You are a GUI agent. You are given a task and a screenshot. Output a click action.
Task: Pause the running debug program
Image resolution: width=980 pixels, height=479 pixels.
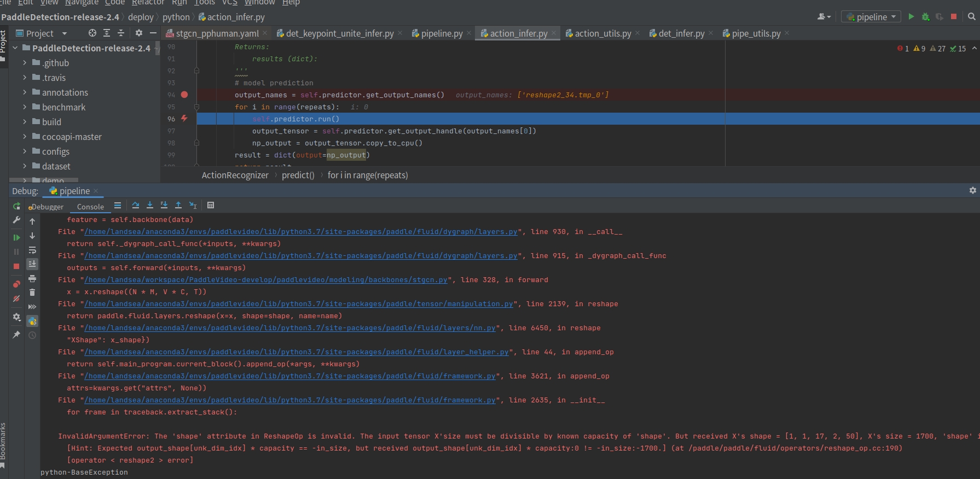(16, 252)
